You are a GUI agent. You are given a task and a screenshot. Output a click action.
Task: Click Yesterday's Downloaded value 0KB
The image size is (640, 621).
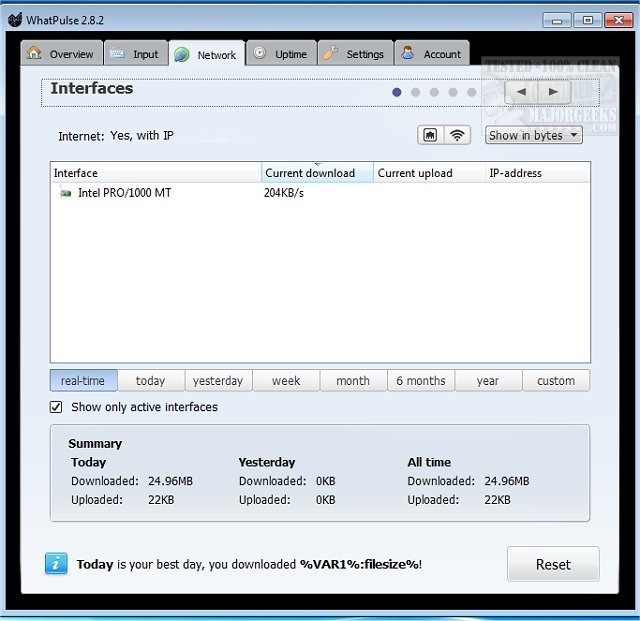point(326,481)
